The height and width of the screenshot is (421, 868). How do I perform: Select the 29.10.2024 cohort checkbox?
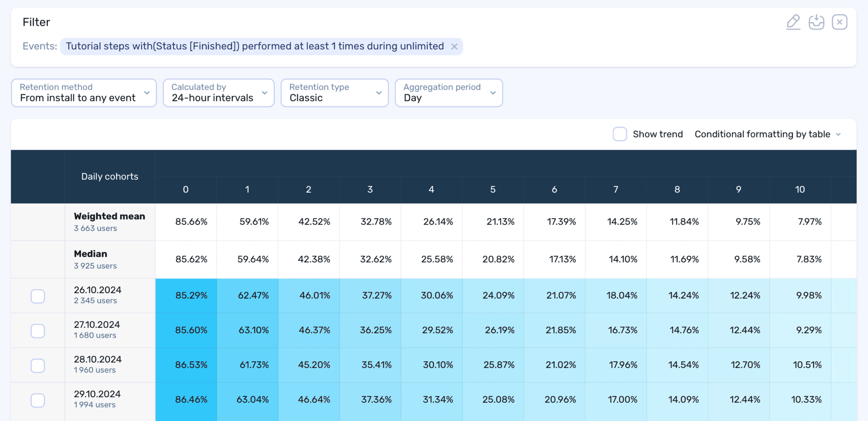38,400
